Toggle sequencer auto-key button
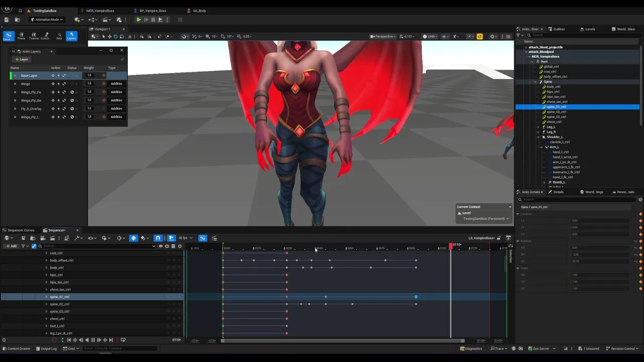The image size is (644, 362). coord(133,238)
